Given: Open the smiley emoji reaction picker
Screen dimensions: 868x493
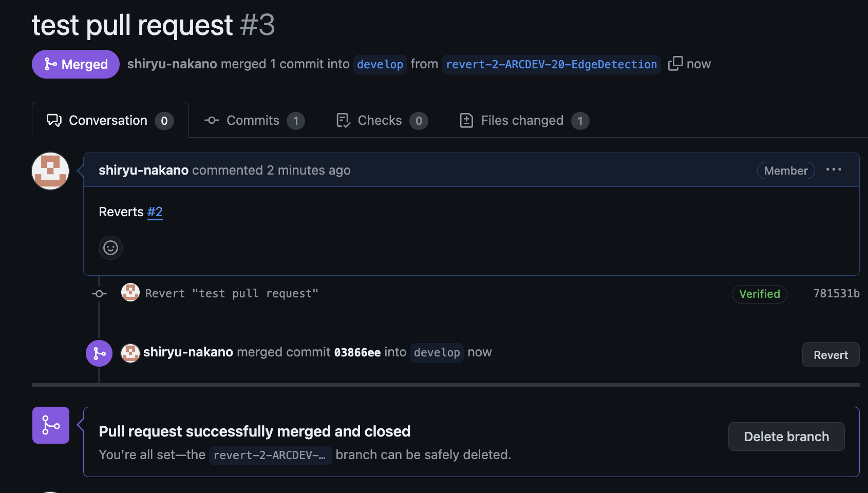Looking at the screenshot, I should tap(110, 248).
